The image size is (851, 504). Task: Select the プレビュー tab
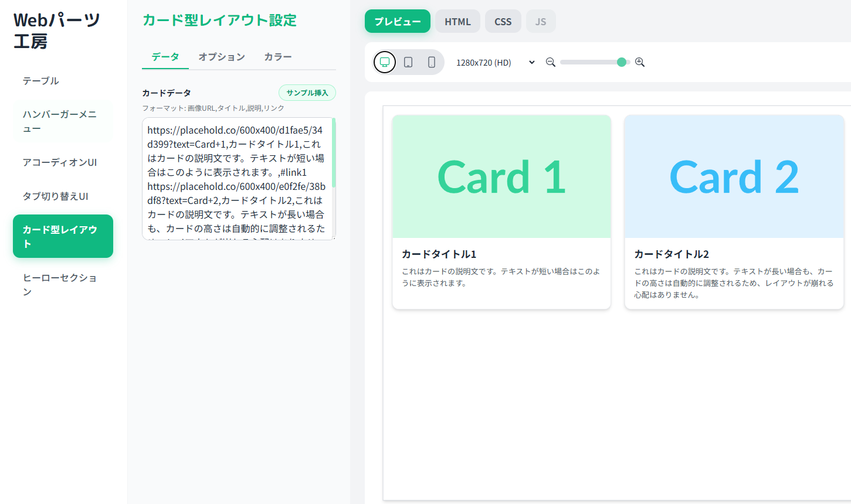[x=398, y=22]
